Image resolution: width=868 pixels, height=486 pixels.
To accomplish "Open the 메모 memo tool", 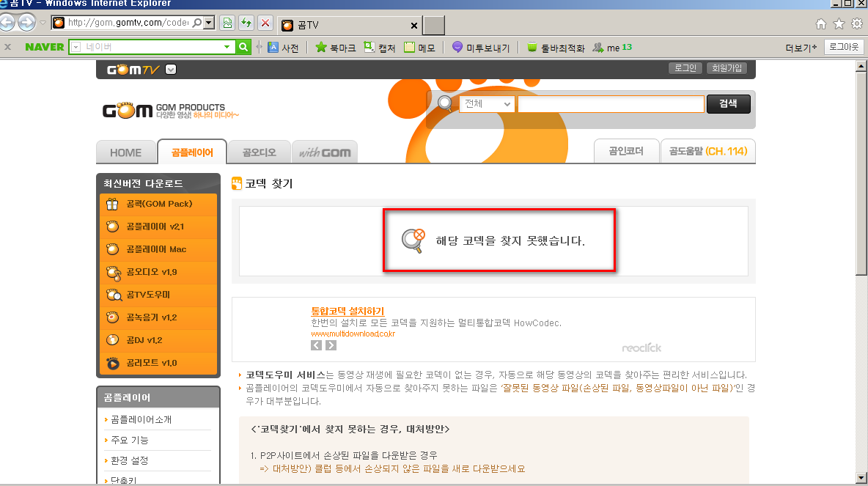I will (x=419, y=48).
